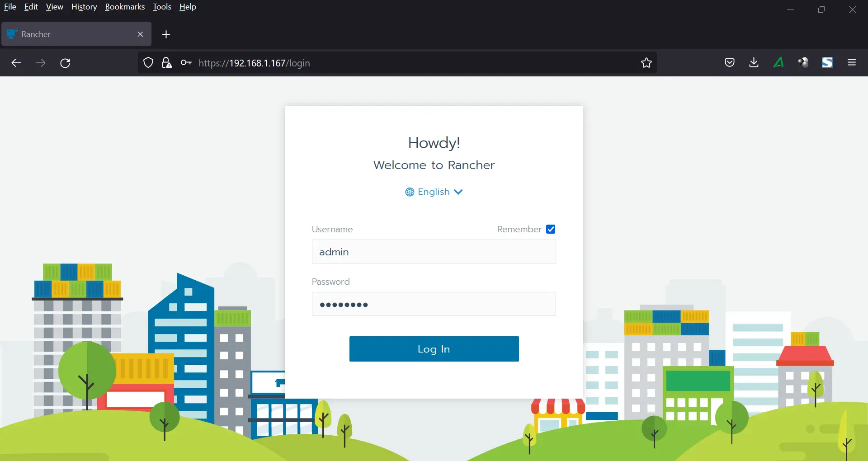This screenshot has height=461, width=868.
Task: Bookmark this page with star
Action: point(646,63)
